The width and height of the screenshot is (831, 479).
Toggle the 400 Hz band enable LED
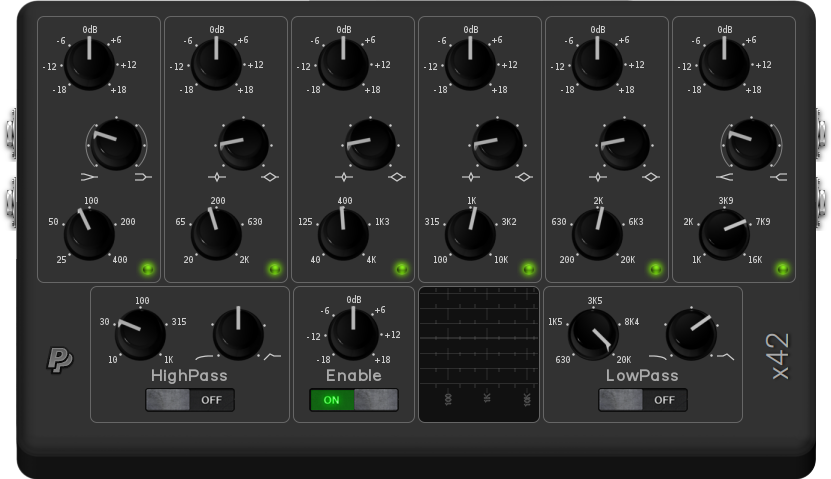pos(402,269)
